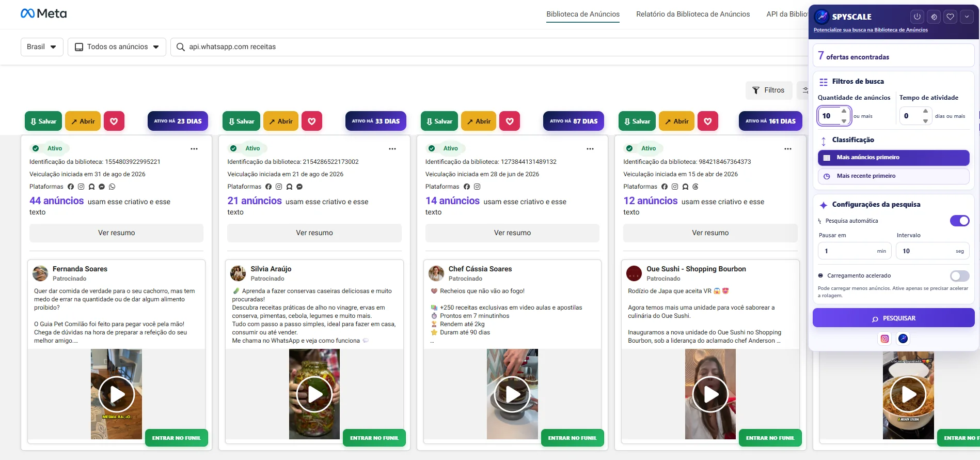Viewport: 980px width, 460px height.
Task: Expand Ver resumo on the 14 anúncios card
Action: [512, 233]
